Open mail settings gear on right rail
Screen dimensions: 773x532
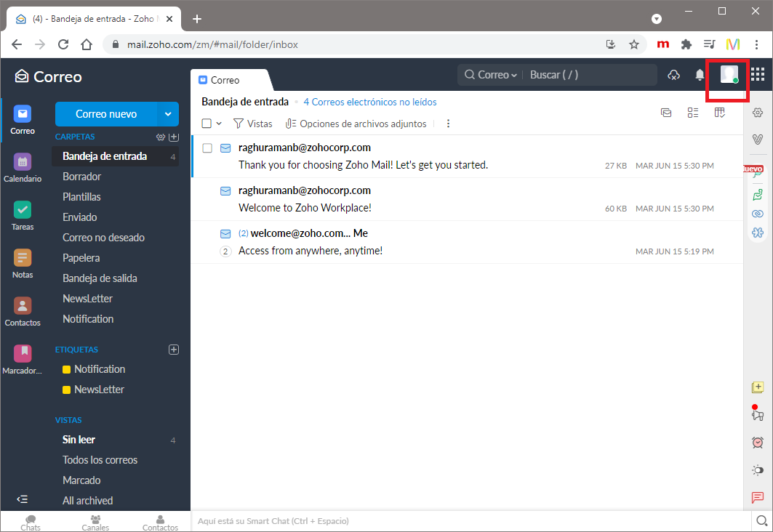tap(758, 113)
